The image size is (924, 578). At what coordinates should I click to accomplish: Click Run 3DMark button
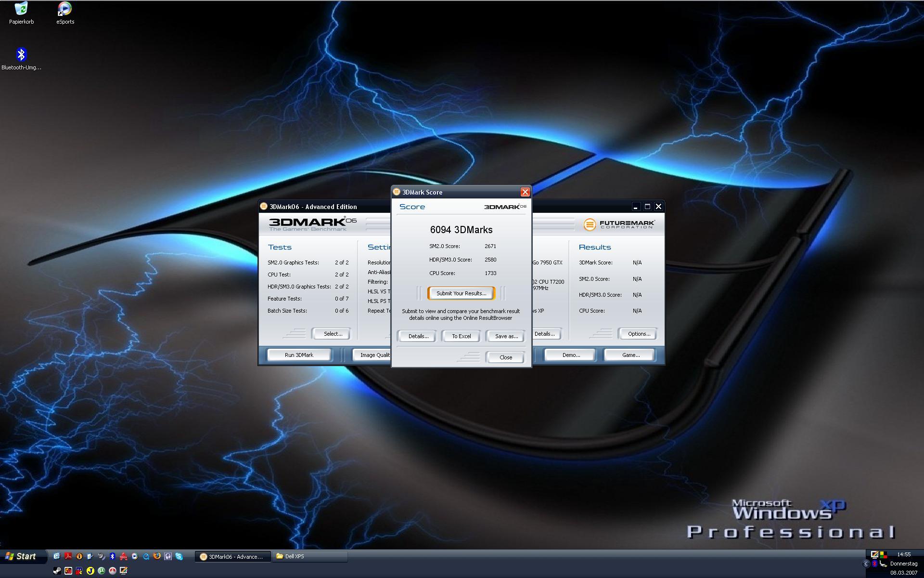pos(299,355)
